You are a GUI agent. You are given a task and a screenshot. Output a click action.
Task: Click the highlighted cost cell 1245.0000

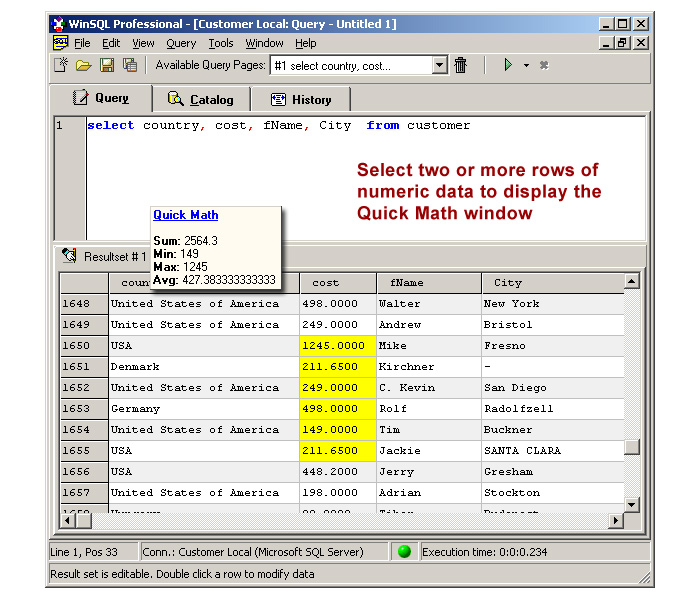click(x=338, y=346)
